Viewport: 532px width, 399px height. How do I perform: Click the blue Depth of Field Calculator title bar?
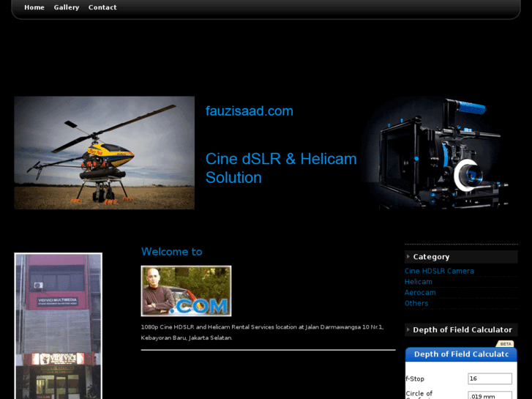point(461,354)
